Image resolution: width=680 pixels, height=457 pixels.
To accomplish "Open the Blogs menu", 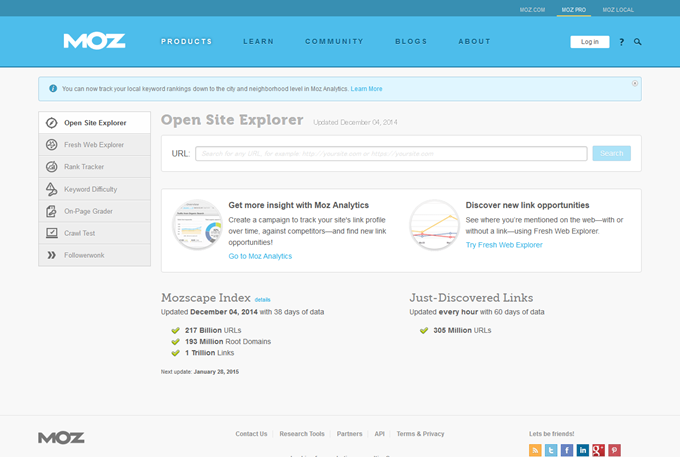I will click(x=411, y=42).
